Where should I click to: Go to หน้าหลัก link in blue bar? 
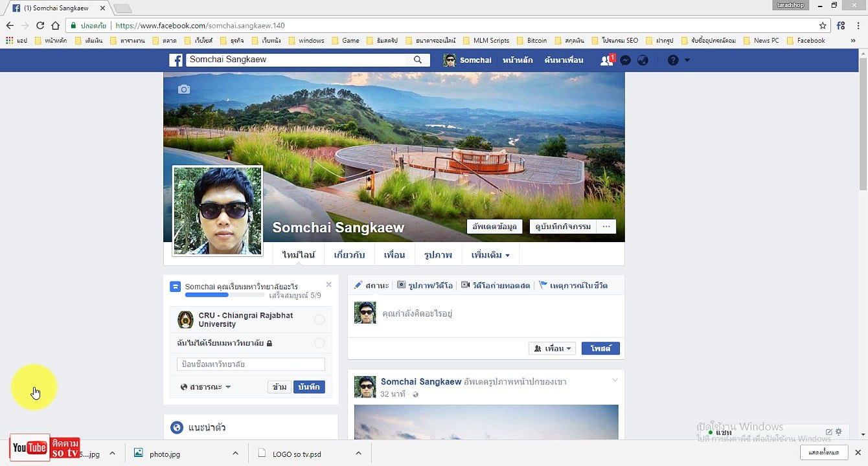[x=518, y=60]
